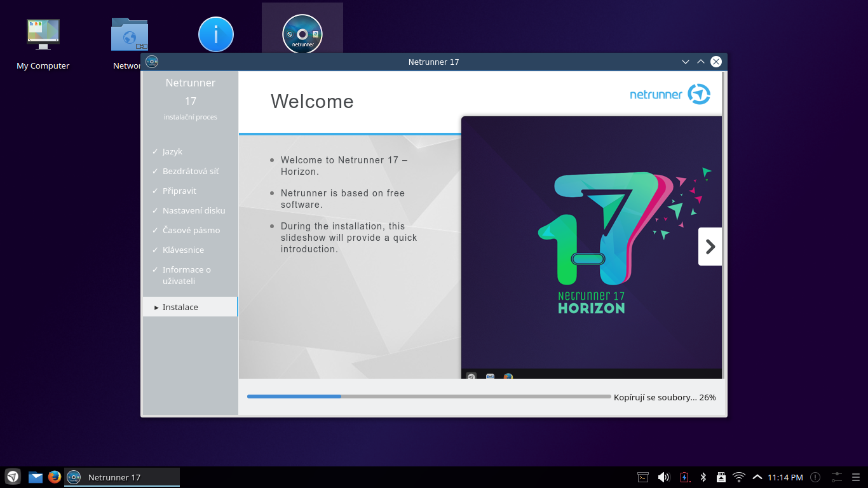Image resolution: width=868 pixels, height=488 pixels.
Task: Click the 11:14 PM clock
Action: (x=785, y=477)
